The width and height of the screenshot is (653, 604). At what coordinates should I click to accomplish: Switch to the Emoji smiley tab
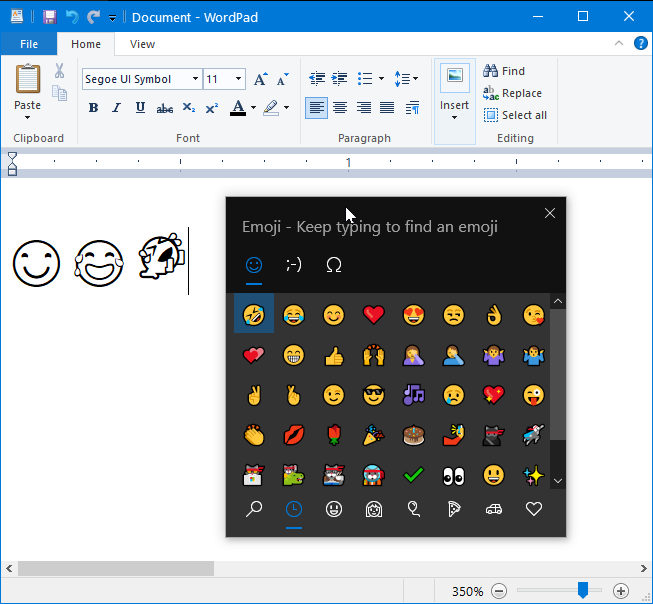coord(254,265)
